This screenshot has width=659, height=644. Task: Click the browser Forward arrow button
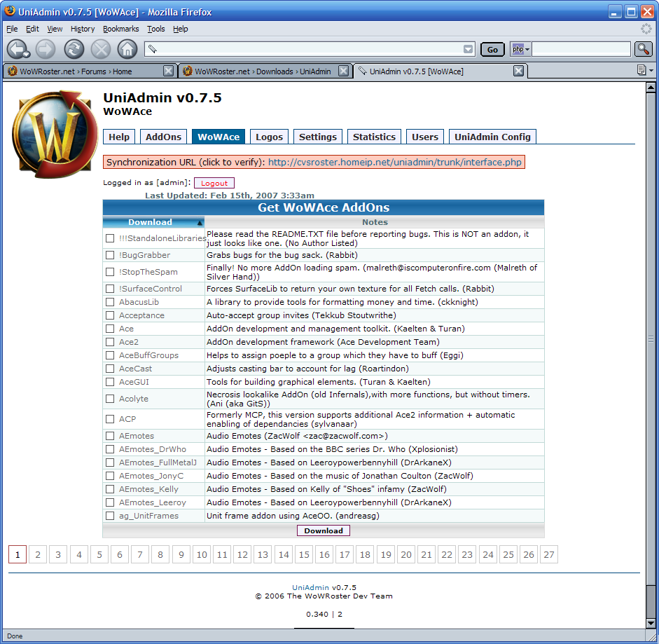click(46, 49)
